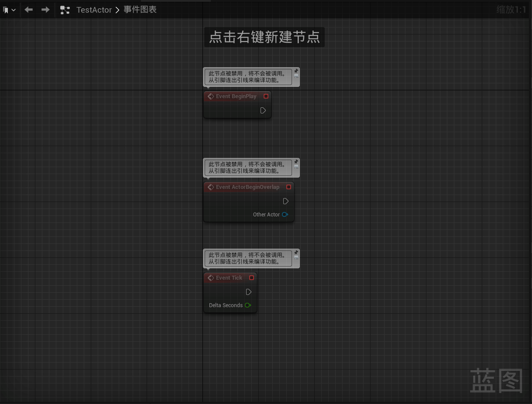The width and height of the screenshot is (532, 404).
Task: Click the TestActor breadcrumb
Action: coord(94,10)
